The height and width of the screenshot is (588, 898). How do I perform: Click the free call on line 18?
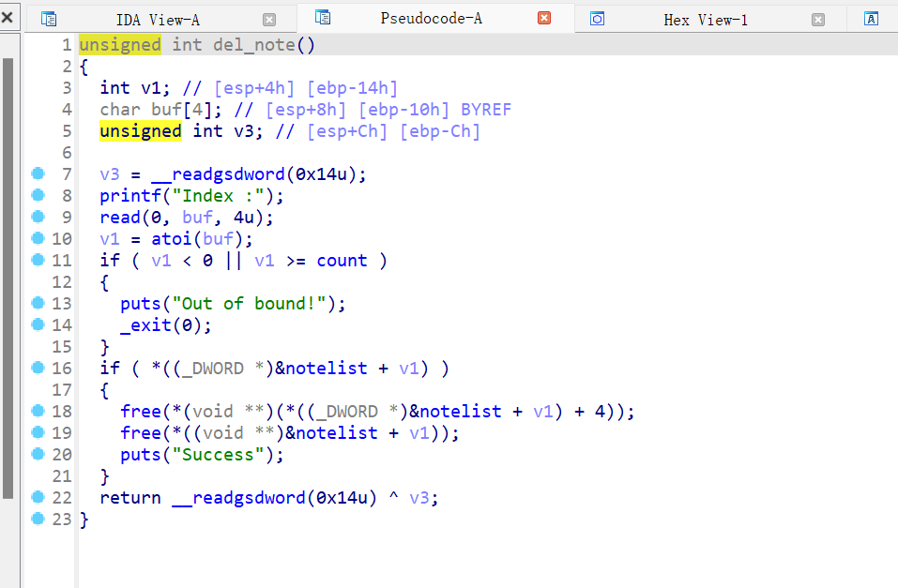[x=141, y=411]
